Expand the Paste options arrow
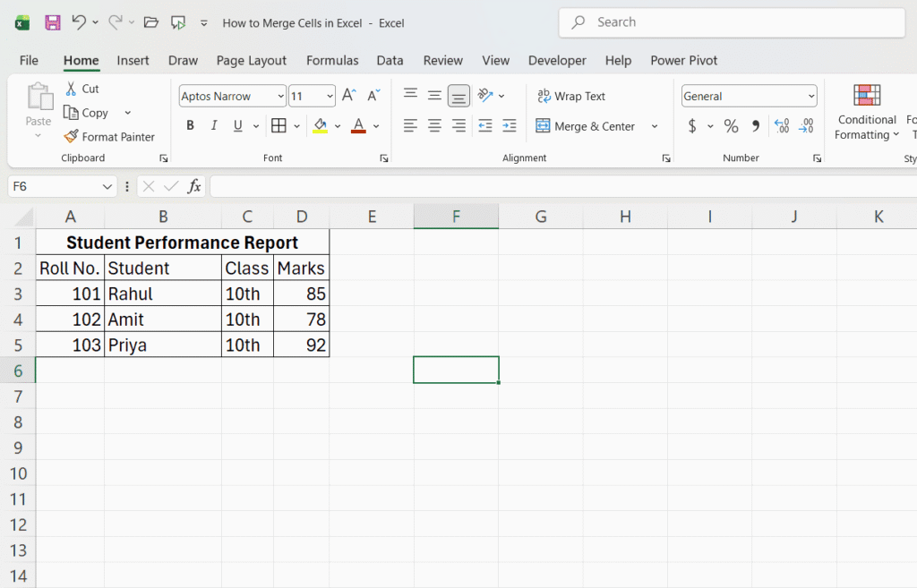Viewport: 917px width, 588px height. 38,136
